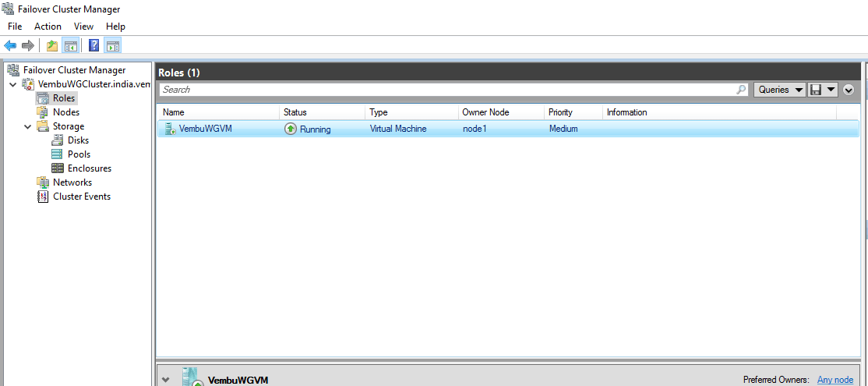Click the VembuWGCluster cluster icon in tree

pyautogui.click(x=28, y=84)
